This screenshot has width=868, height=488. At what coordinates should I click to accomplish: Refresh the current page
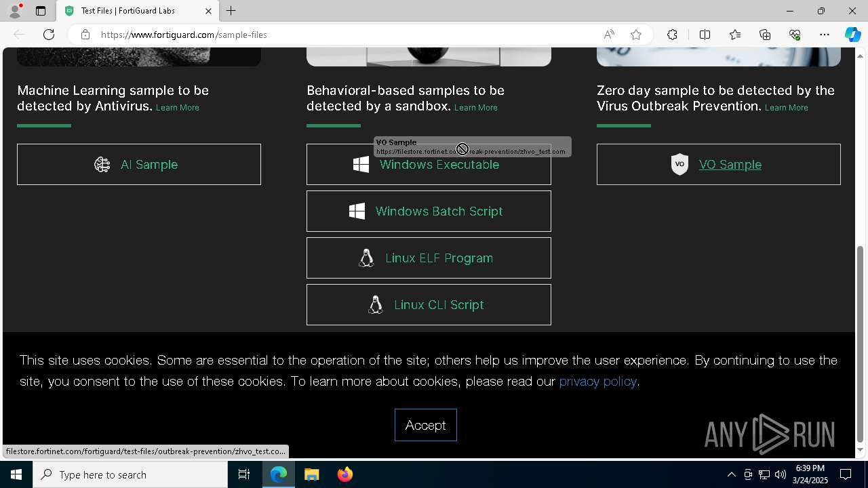point(49,35)
